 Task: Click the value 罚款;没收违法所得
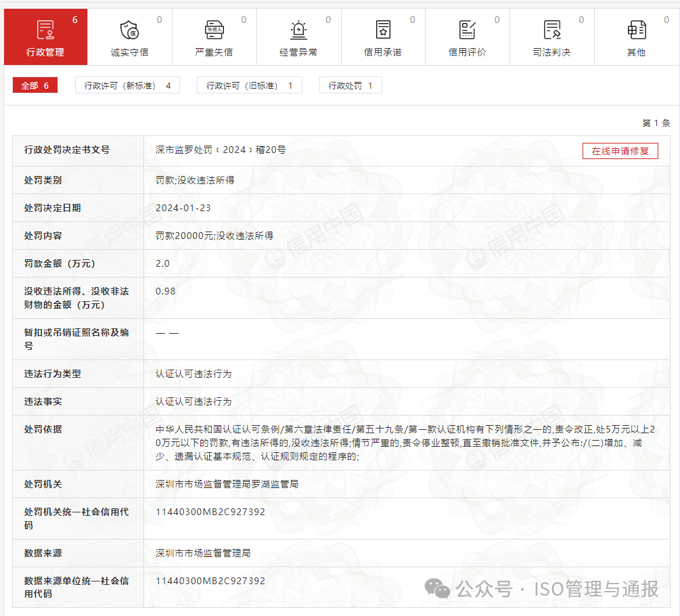coord(195,180)
